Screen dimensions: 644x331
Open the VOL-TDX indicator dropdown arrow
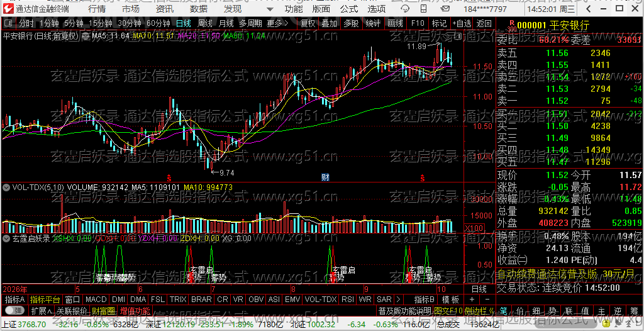pos(6,188)
